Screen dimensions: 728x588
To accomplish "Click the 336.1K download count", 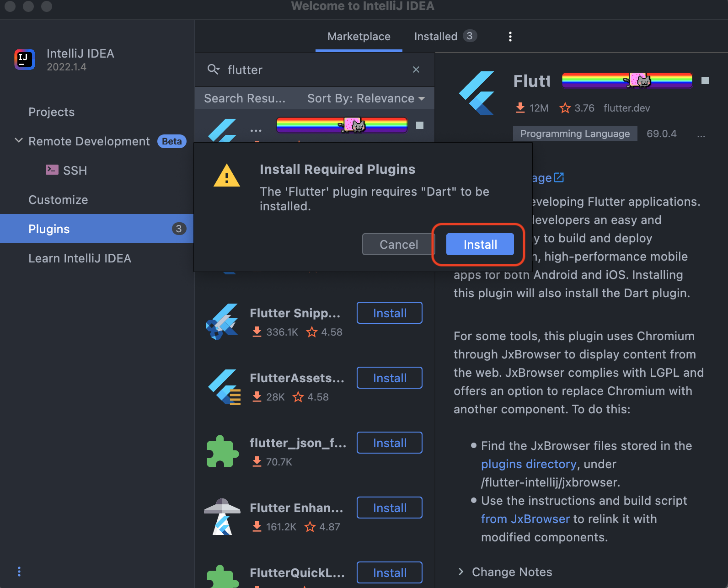I will (282, 332).
